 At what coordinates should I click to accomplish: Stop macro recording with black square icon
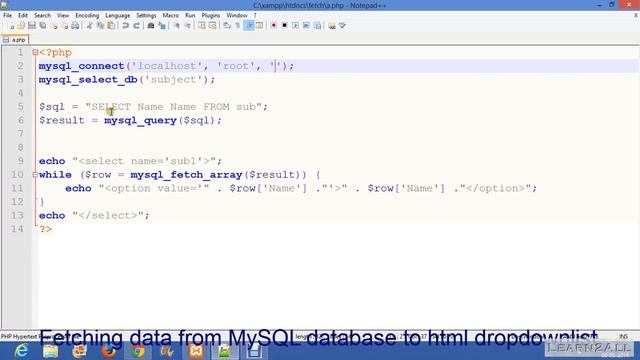click(x=284, y=26)
